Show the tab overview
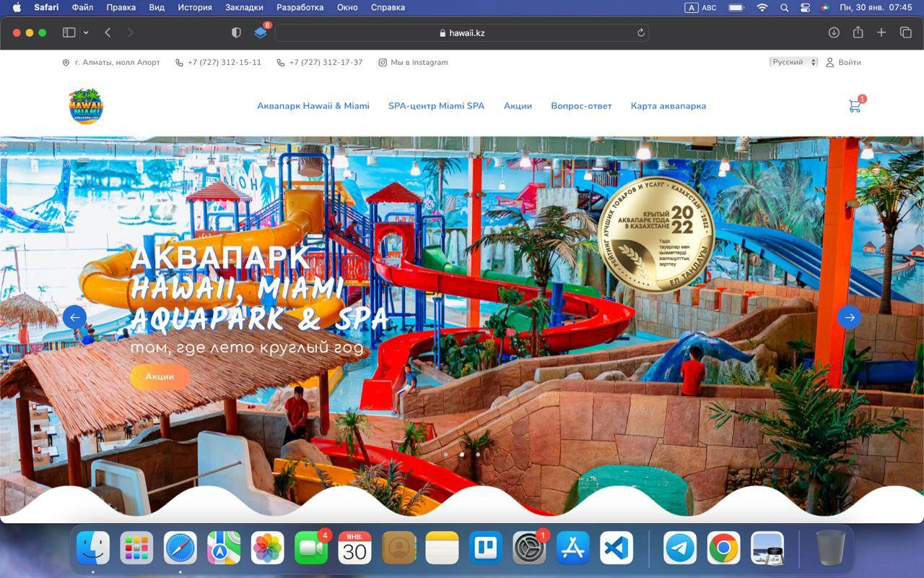This screenshot has width=924, height=578. click(x=905, y=33)
